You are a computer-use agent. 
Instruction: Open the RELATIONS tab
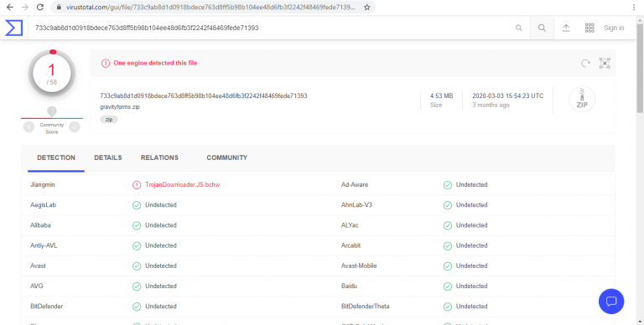point(159,157)
